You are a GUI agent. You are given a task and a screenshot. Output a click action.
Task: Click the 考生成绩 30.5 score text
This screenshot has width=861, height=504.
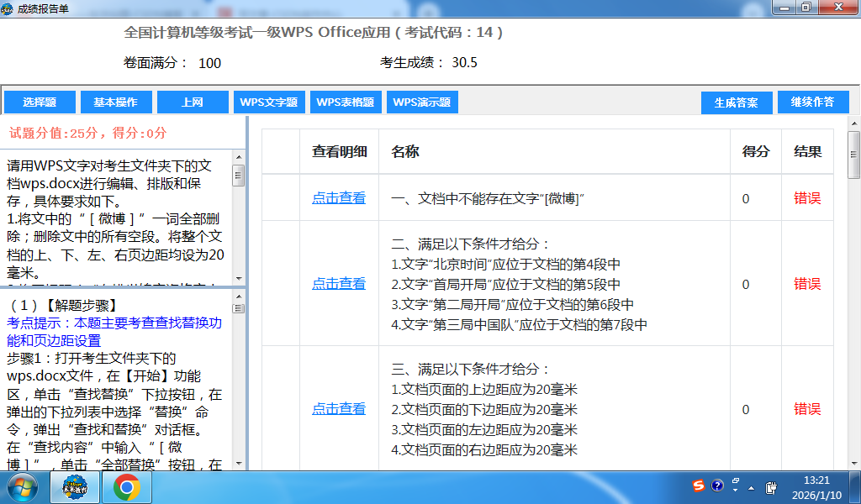click(x=428, y=62)
